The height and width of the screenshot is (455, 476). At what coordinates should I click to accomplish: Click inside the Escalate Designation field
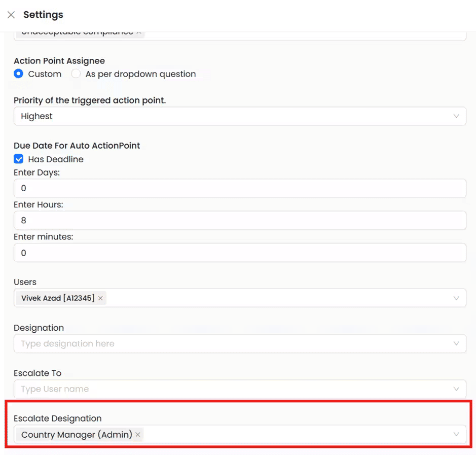[294, 435]
